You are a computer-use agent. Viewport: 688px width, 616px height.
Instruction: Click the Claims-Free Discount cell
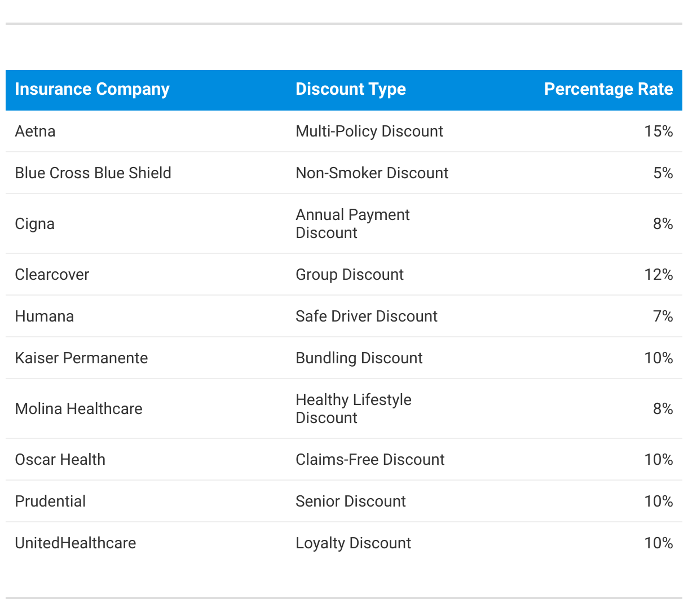coord(370,460)
